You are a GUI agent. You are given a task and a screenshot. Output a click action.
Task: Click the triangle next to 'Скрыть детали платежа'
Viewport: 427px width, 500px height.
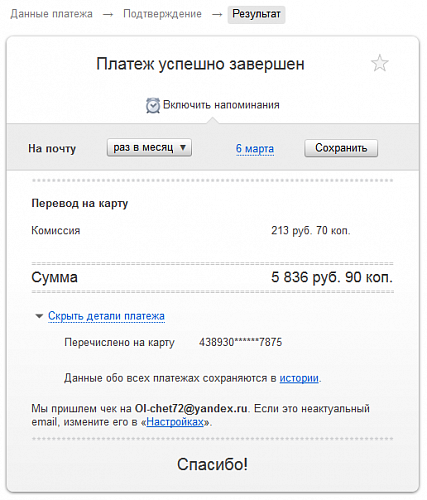click(x=39, y=316)
